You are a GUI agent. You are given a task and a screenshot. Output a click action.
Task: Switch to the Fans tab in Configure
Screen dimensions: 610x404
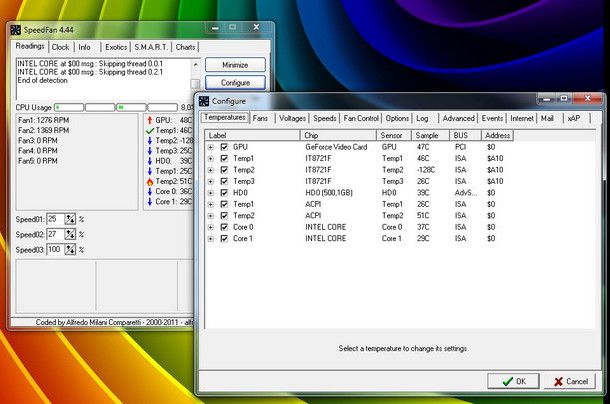coord(260,118)
